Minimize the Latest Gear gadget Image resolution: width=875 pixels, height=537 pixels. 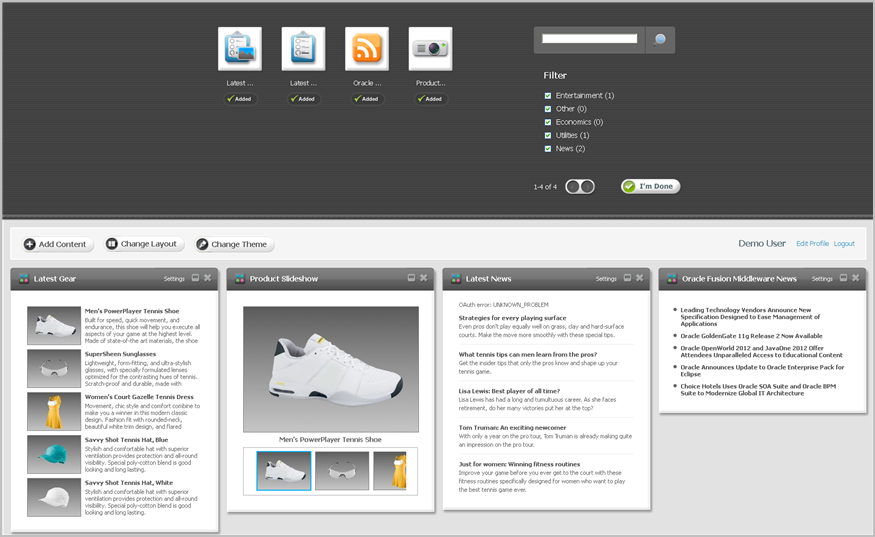(195, 278)
